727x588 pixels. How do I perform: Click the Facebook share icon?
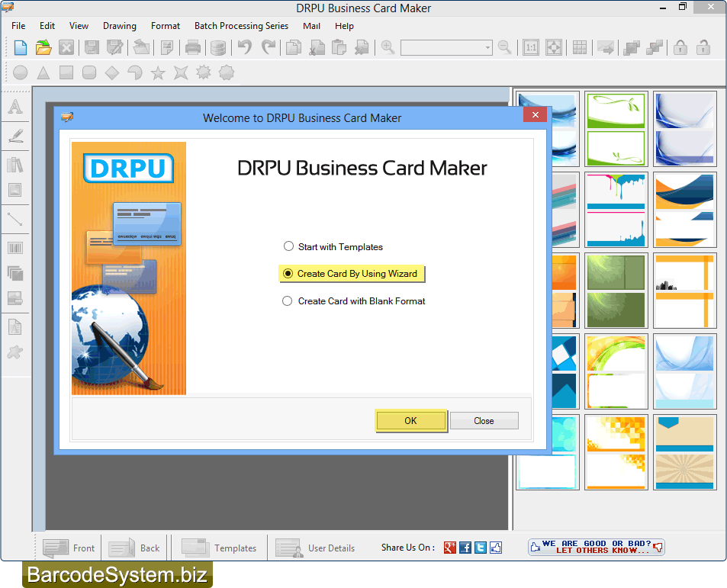465,548
